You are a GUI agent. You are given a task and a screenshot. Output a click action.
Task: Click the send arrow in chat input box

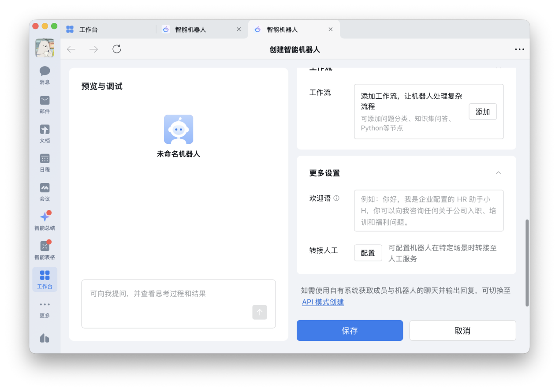point(260,312)
